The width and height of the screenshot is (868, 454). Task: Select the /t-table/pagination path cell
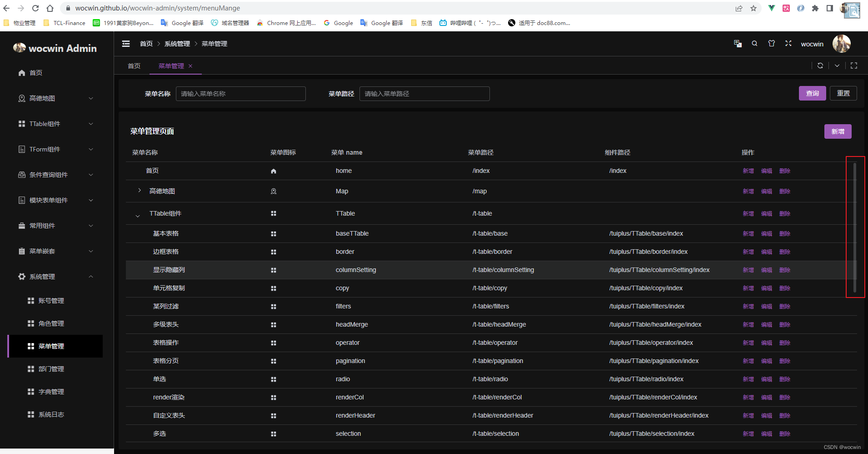pos(498,361)
